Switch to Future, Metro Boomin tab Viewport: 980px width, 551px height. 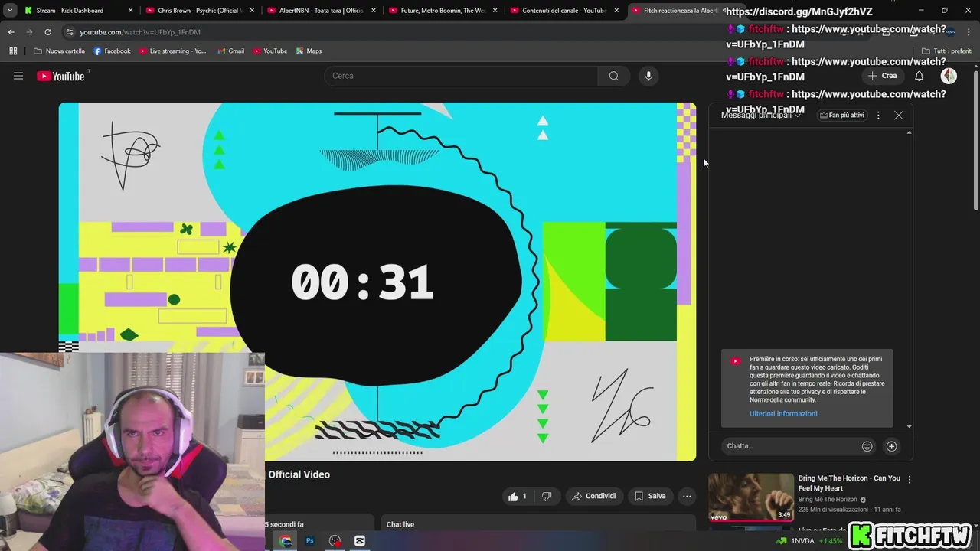[x=443, y=11]
